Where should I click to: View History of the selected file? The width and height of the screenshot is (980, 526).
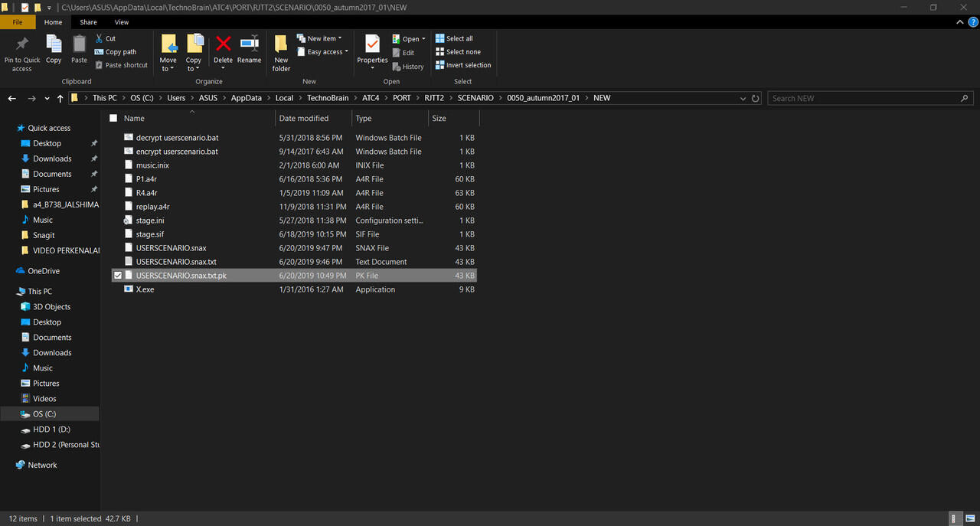pyautogui.click(x=408, y=66)
